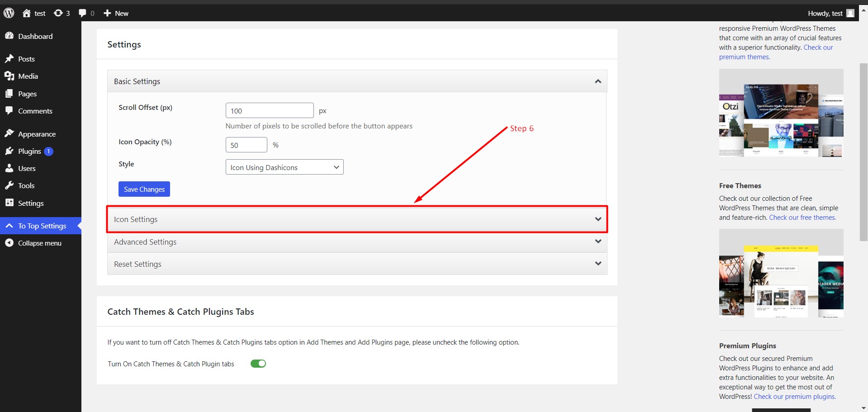
Task: Open the Style dropdown showing Icon Using Dashicons
Action: coord(285,167)
